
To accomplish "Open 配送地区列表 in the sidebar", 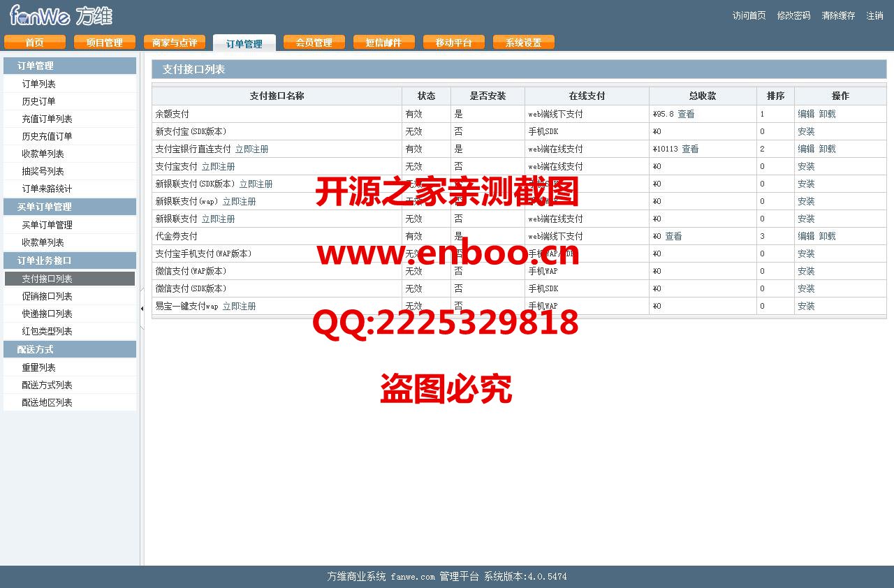I will [47, 402].
